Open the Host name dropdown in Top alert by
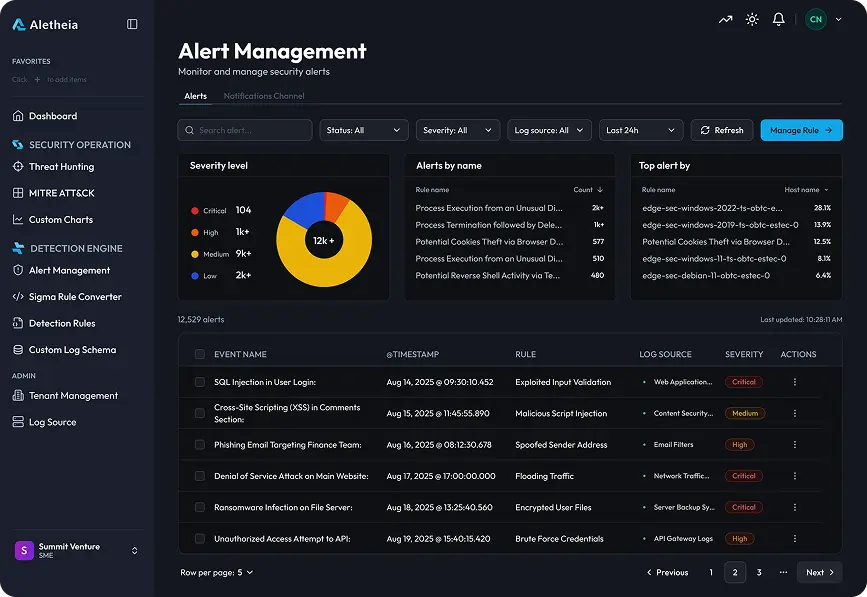Image resolution: width=867 pixels, height=597 pixels. (806, 190)
